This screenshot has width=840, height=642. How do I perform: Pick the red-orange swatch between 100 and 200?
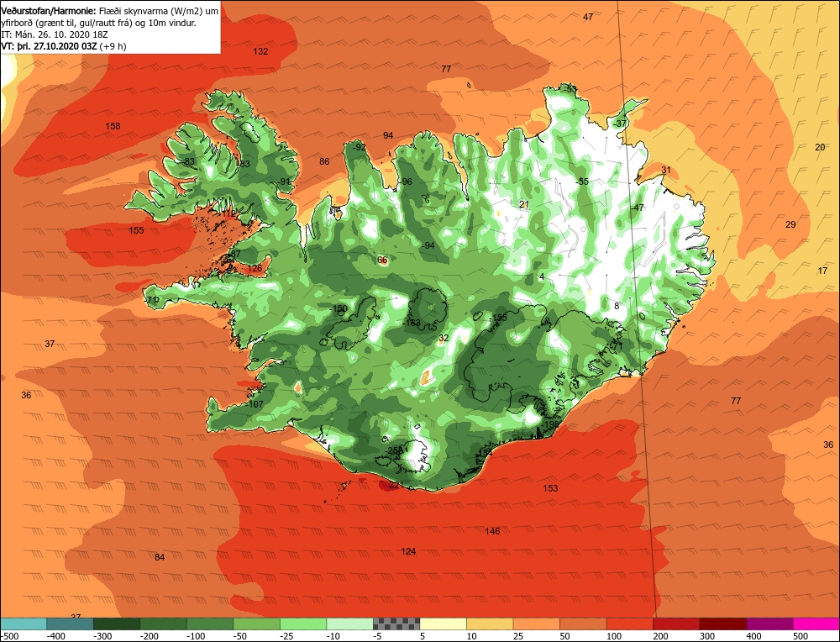point(629,624)
